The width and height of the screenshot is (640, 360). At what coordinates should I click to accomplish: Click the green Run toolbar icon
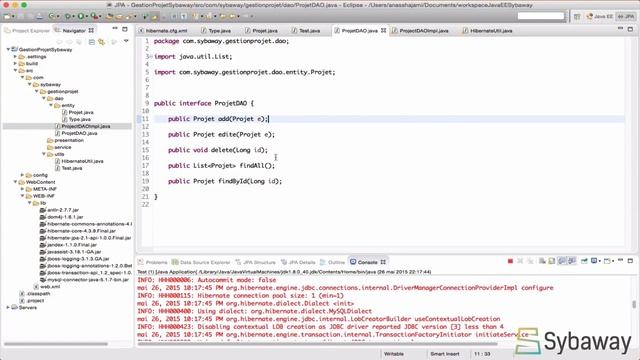click(x=81, y=16)
